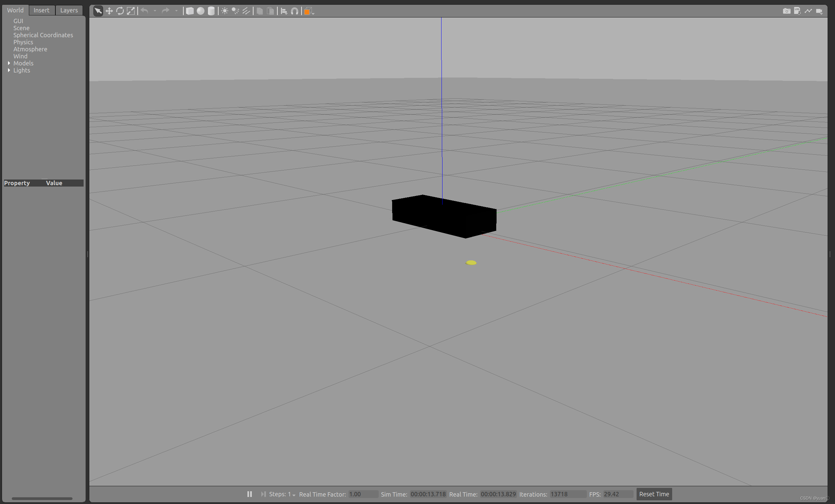Expand the Lights tree item
The height and width of the screenshot is (504, 835).
9,70
